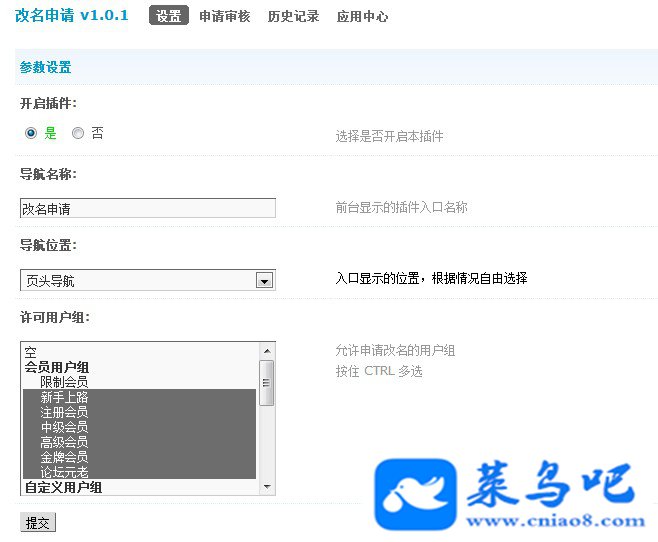The height and width of the screenshot is (542, 658).
Task: Click the 改名申请 v1.0.1 title link
Action: pyautogui.click(x=71, y=15)
